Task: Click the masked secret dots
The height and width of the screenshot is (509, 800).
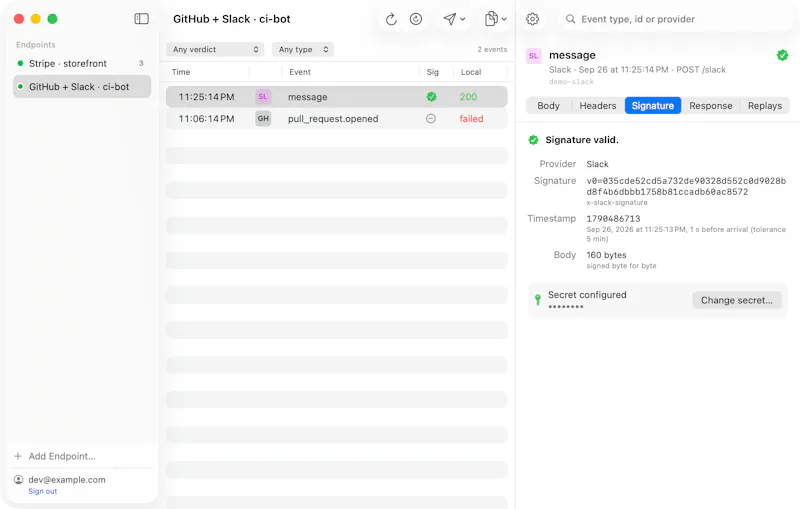Action: pos(566,307)
